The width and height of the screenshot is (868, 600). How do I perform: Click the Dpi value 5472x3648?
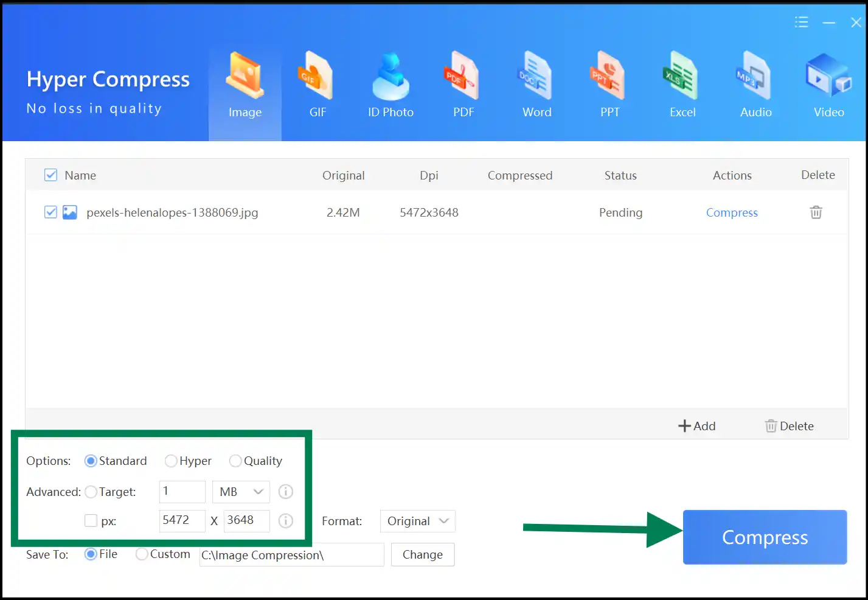429,212
